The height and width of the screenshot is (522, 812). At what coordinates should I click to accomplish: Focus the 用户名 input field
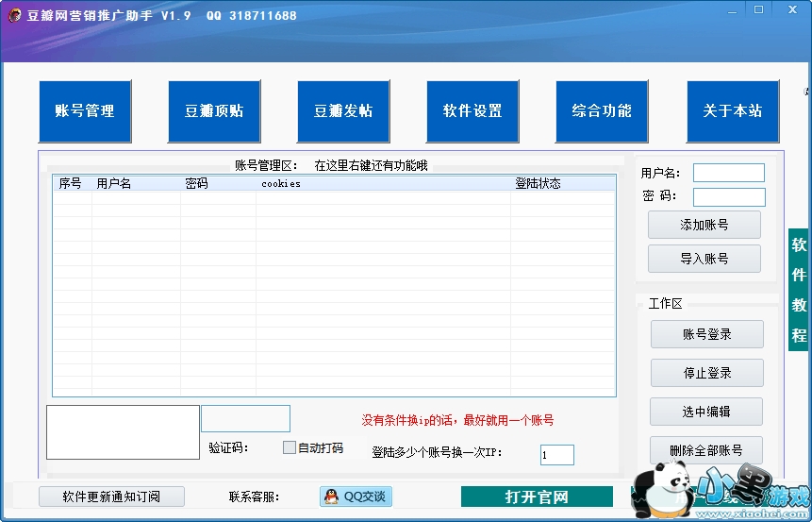[x=729, y=173]
